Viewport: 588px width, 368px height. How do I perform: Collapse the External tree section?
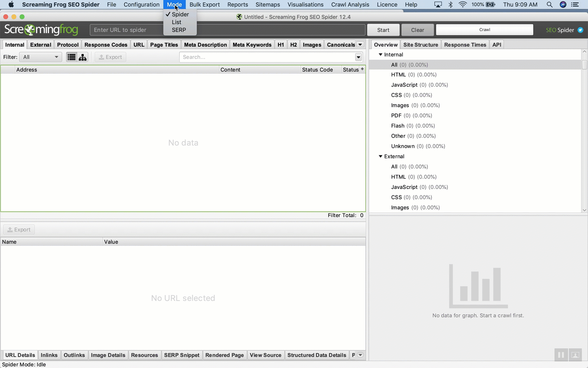381,156
